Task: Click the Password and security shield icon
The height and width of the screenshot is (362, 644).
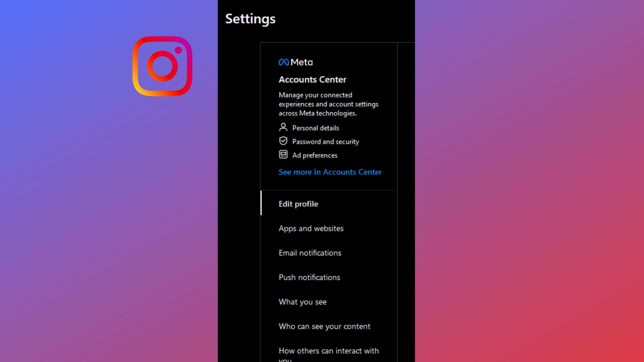Action: click(x=283, y=141)
